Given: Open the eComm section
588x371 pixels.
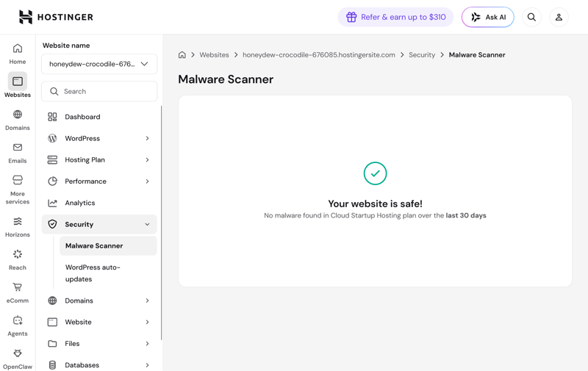Looking at the screenshot, I should click(17, 293).
